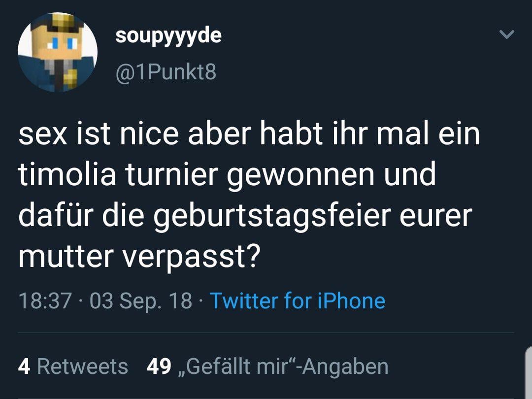
Task: Open the "Gefällt mir"-Angaben likes list
Action: click(x=287, y=366)
